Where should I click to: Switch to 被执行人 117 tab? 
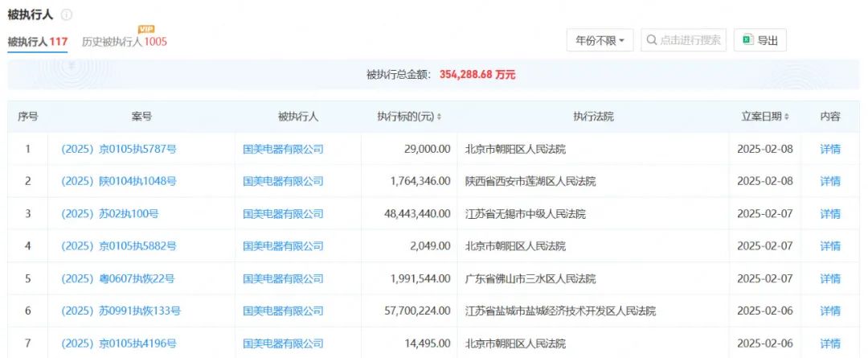(x=38, y=41)
